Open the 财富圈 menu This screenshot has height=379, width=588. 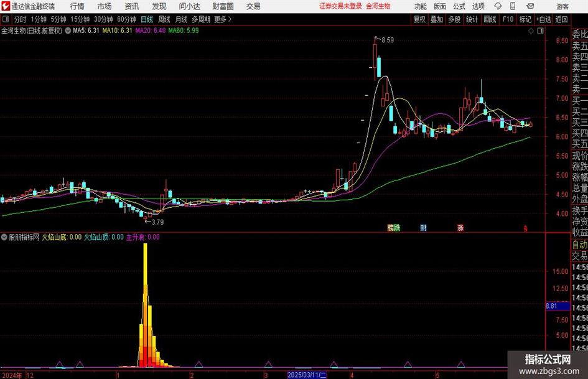pyautogui.click(x=223, y=6)
